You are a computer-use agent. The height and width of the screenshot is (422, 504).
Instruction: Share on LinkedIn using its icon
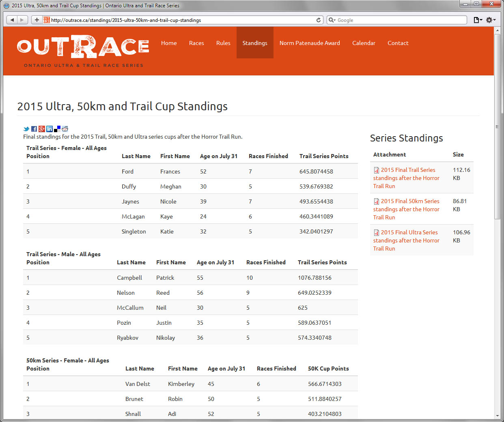(50, 129)
